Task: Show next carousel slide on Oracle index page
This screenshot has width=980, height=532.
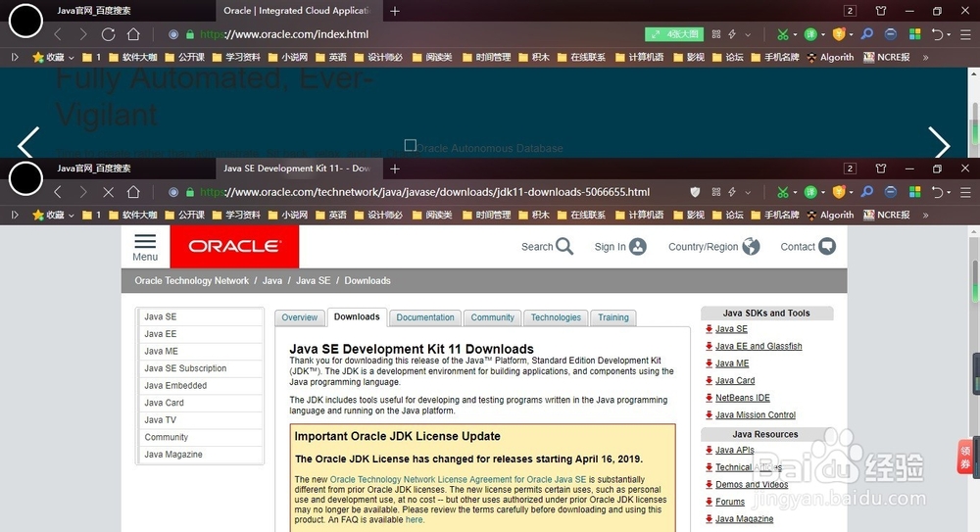Action: point(939,142)
